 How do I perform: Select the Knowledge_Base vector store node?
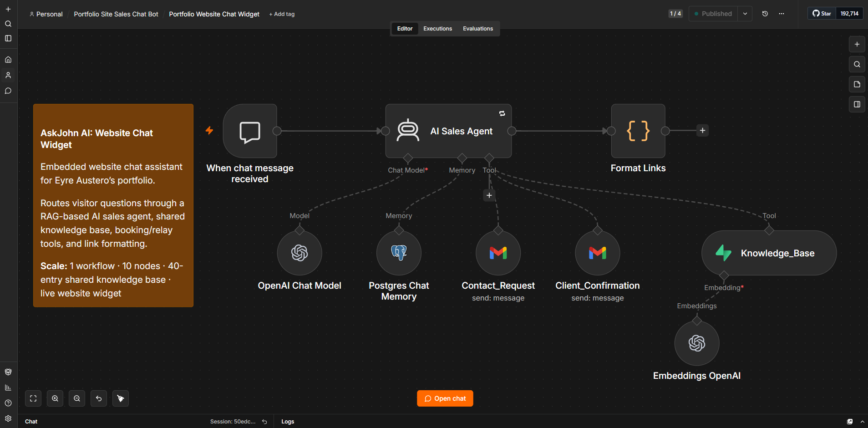769,253
